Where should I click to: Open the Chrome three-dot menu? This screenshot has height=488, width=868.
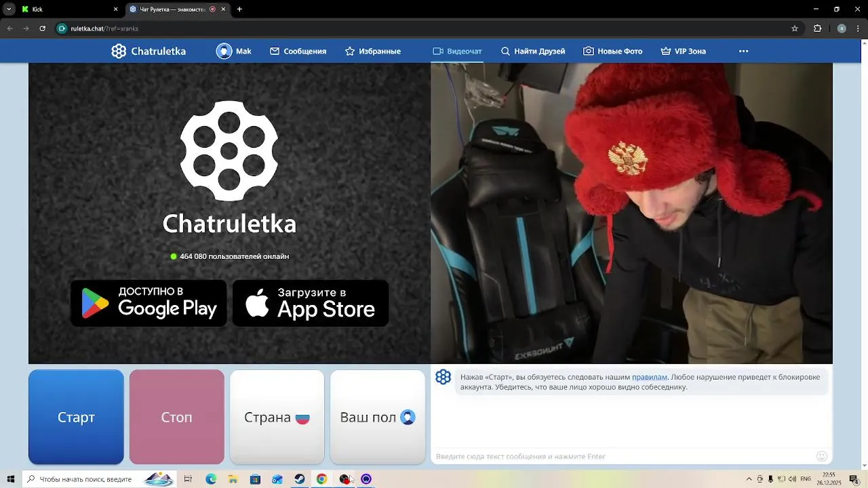pos(856,28)
